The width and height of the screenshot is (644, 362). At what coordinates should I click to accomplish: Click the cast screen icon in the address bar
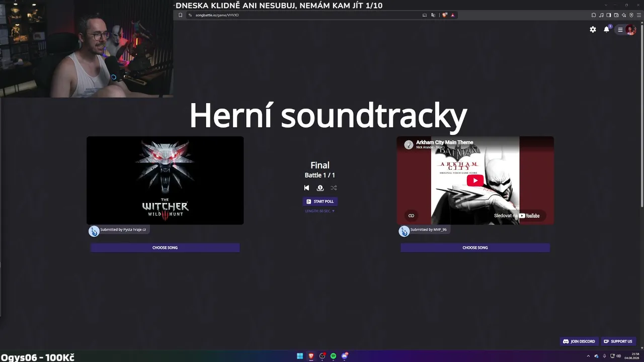tap(425, 15)
